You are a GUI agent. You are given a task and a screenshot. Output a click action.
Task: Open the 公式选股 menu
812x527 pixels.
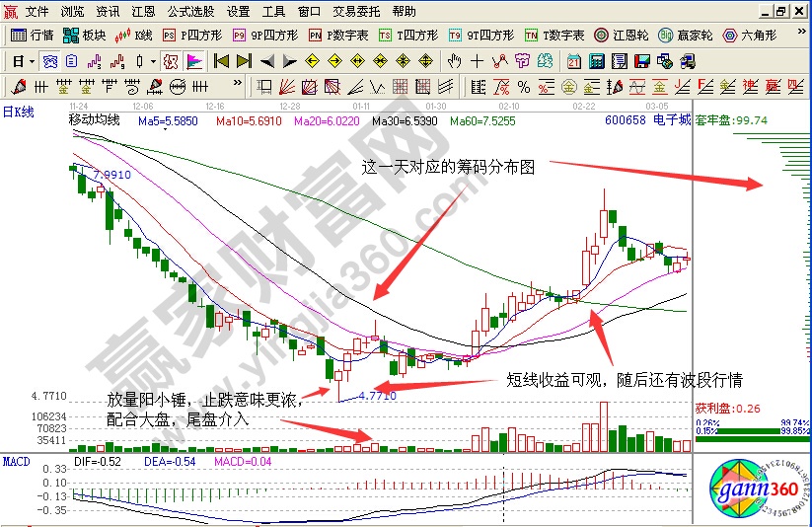click(x=188, y=12)
